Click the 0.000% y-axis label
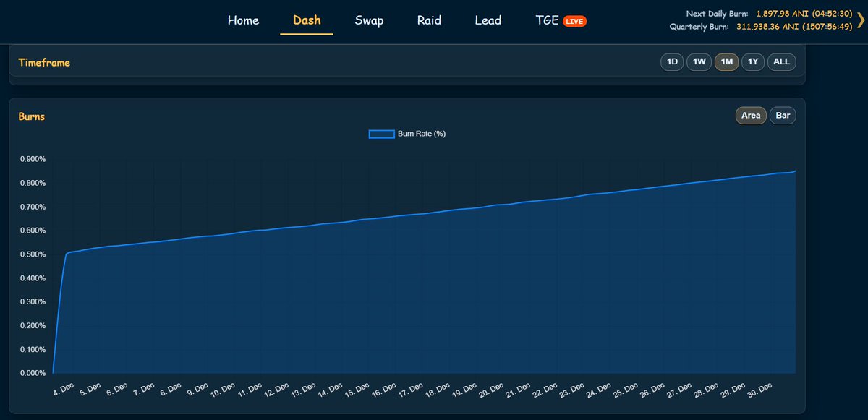868x420 pixels. 33,373
